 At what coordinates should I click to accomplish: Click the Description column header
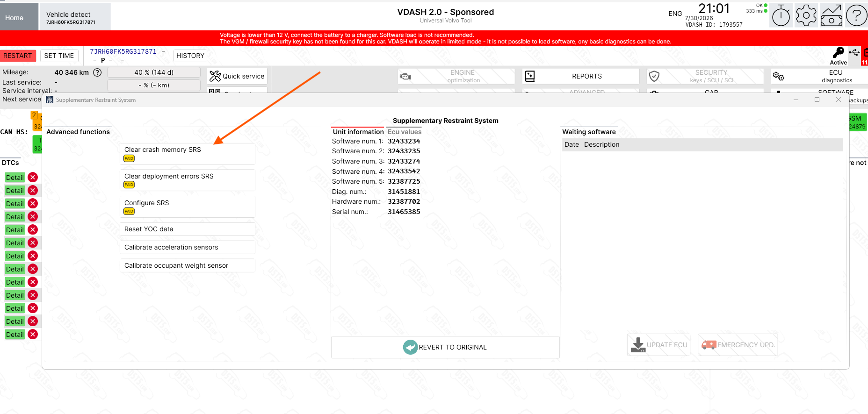pos(601,144)
